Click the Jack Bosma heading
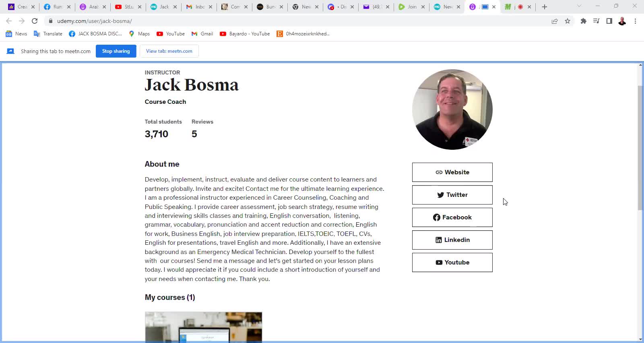 tap(192, 85)
